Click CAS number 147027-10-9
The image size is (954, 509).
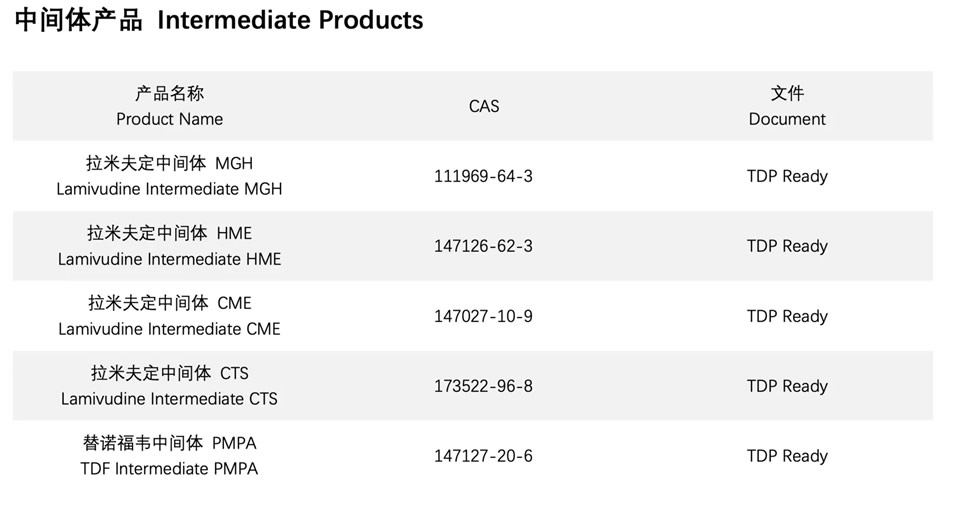(484, 316)
